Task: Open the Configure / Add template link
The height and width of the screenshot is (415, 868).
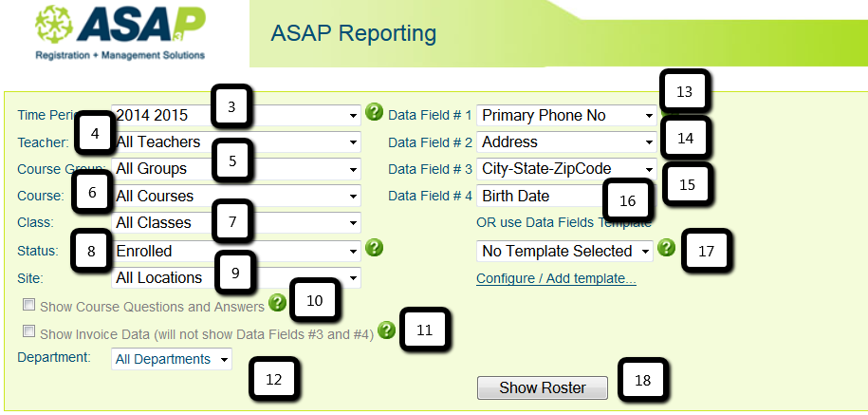Action: click(556, 278)
